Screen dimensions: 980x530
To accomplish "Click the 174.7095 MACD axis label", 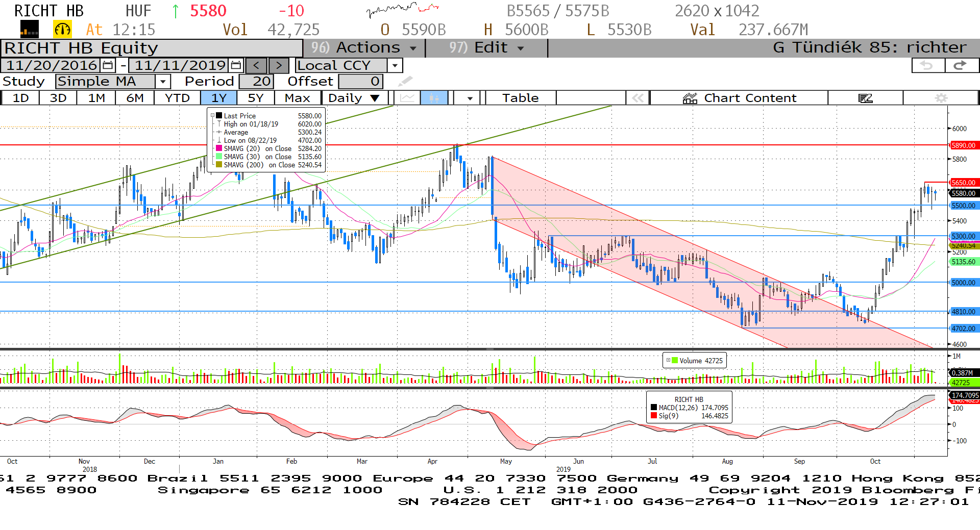I will pyautogui.click(x=965, y=395).
